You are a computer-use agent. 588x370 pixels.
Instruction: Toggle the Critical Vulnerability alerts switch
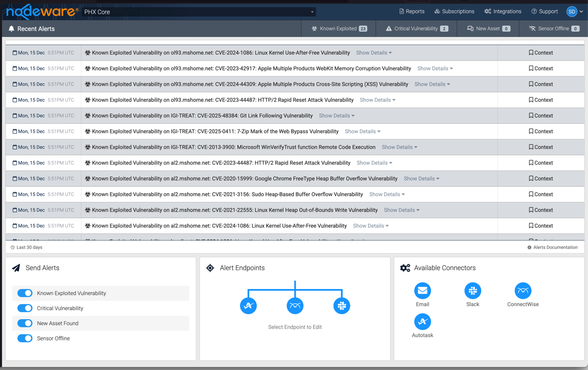[25, 308]
